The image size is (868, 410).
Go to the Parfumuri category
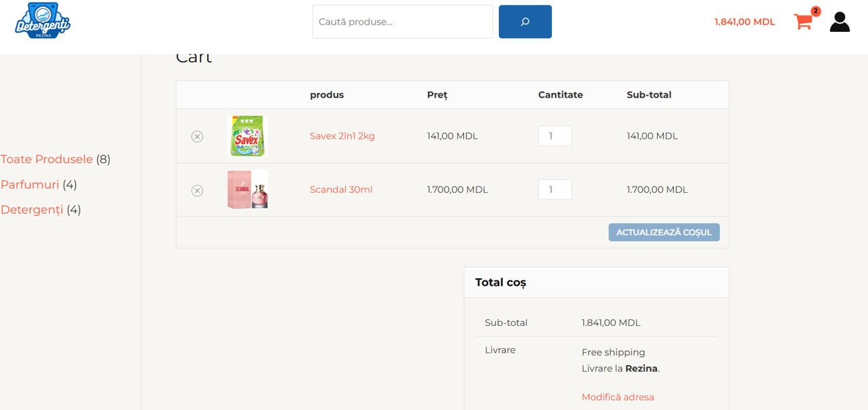[x=30, y=185]
